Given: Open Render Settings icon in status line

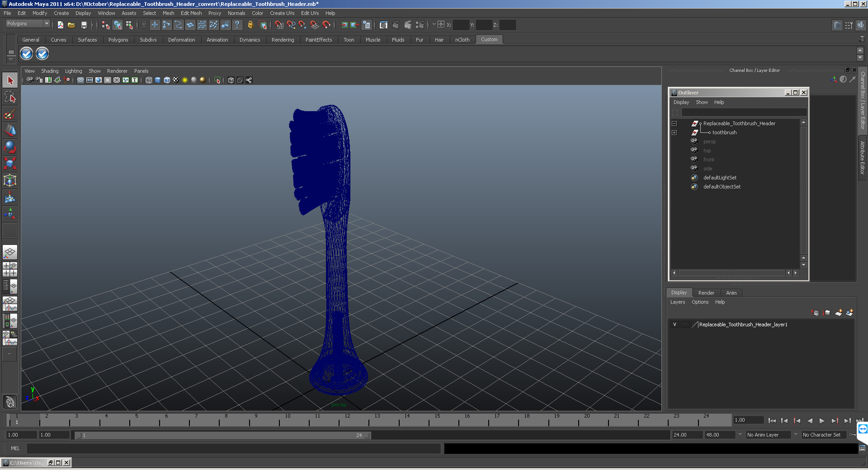Looking at the screenshot, I should 420,25.
